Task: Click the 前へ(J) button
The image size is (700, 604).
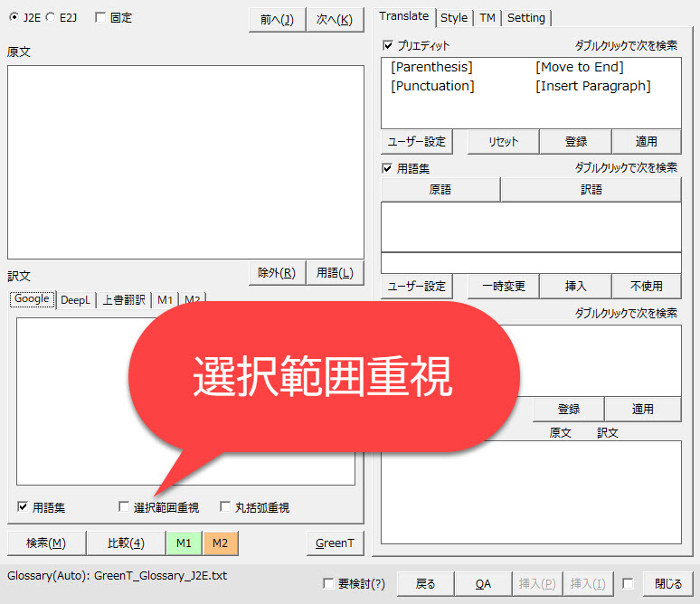Action: coord(277,20)
